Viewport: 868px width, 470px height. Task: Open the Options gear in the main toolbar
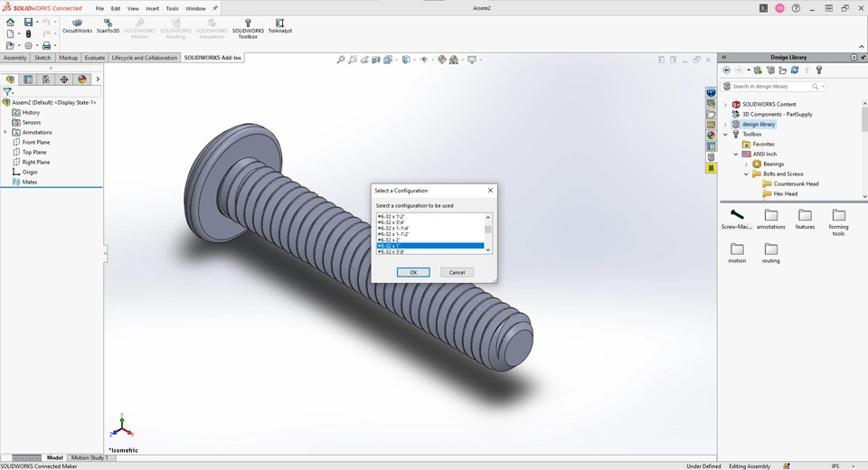point(28,45)
